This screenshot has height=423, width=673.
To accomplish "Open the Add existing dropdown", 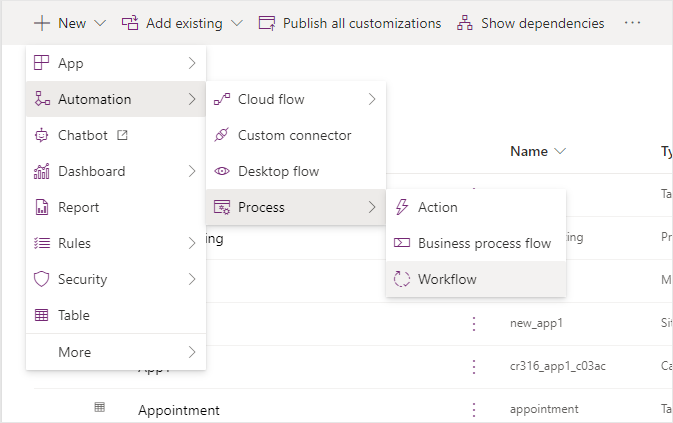I will point(182,22).
